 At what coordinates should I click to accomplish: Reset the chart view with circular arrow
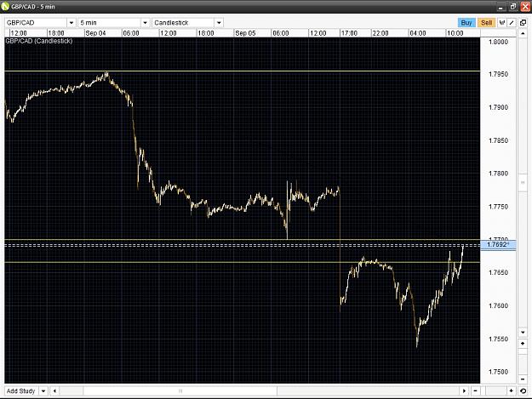coord(523,390)
